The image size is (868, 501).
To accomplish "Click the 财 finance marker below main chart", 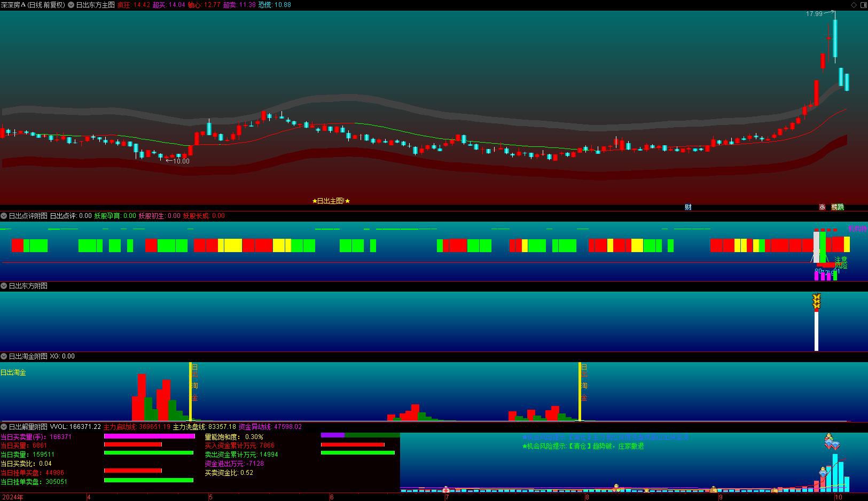I will coord(688,207).
